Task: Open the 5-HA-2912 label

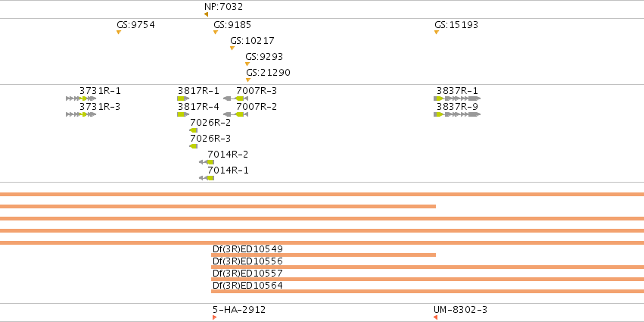Action: 239,310
